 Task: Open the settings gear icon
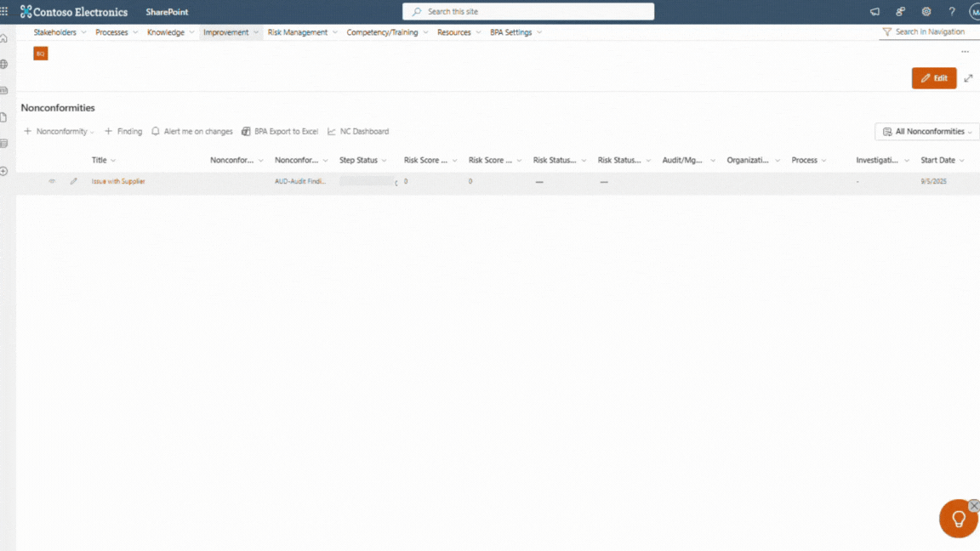(x=926, y=12)
